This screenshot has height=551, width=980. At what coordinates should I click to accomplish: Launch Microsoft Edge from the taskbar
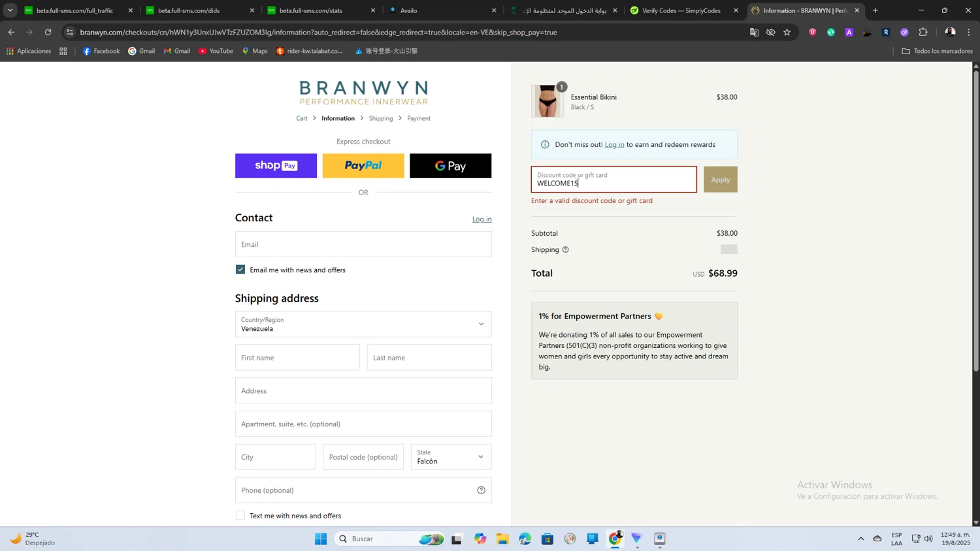(x=525, y=539)
